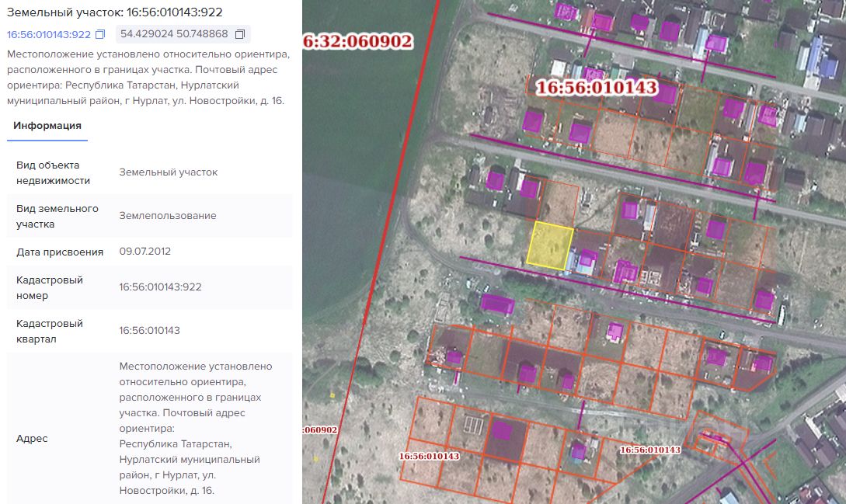Click the location description paragraph under header
The image size is (846, 504).
pyautogui.click(x=148, y=77)
